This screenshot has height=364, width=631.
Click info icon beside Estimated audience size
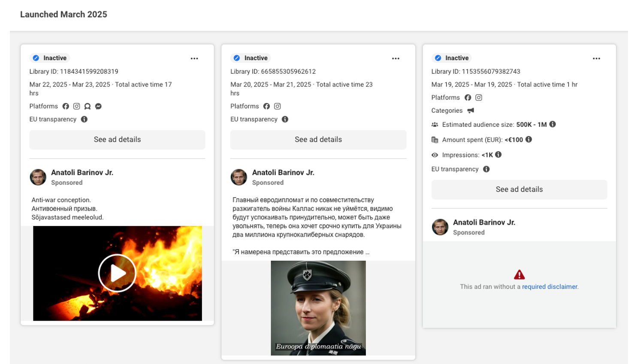coord(553,124)
